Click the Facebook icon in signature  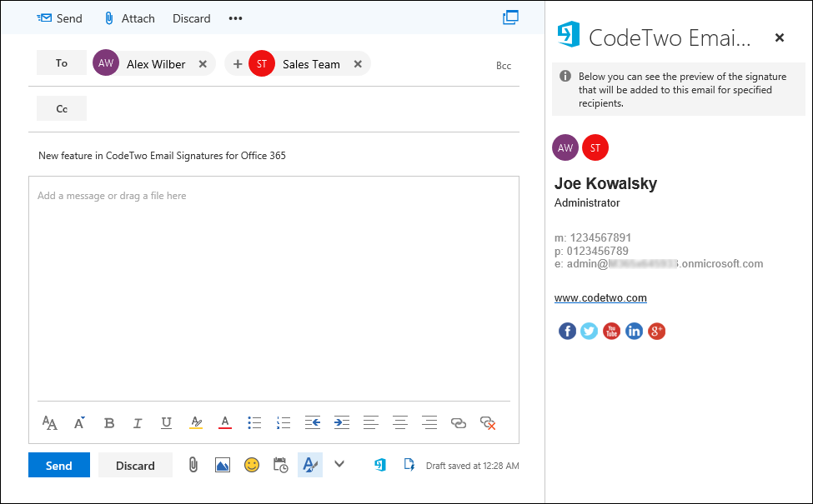click(567, 331)
